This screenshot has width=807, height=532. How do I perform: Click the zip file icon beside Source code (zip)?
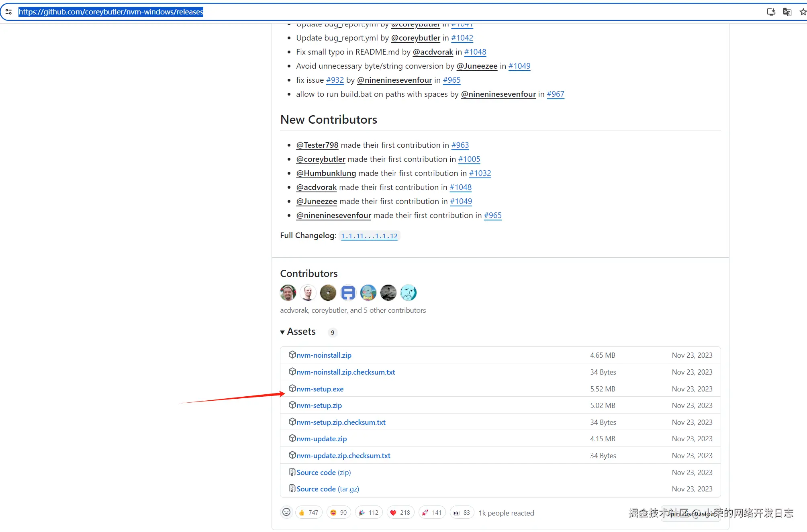[292, 472]
